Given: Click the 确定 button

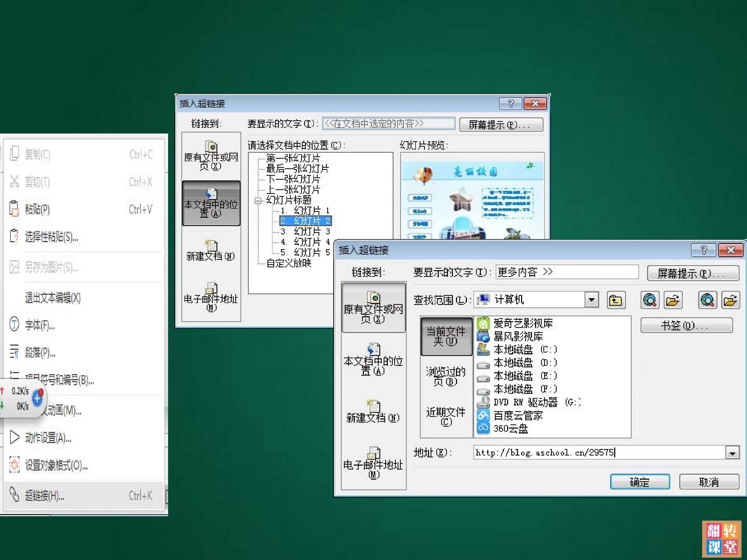Looking at the screenshot, I should point(640,482).
